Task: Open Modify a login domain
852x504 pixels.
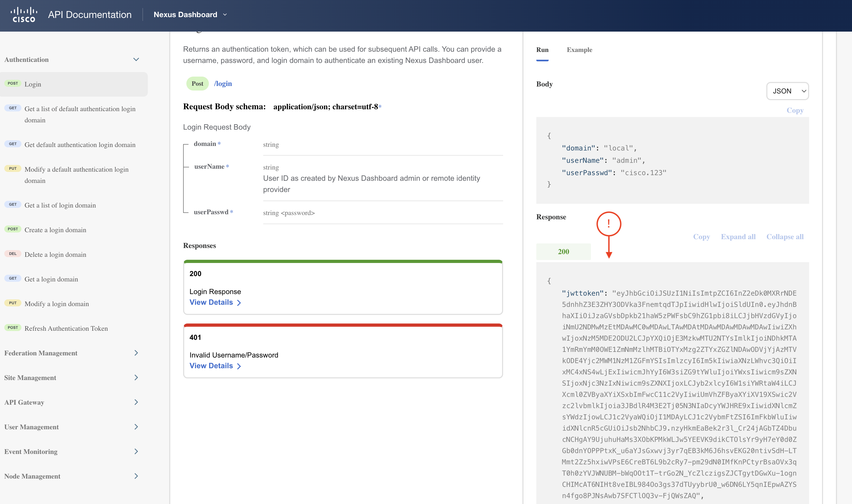Action: [57, 304]
